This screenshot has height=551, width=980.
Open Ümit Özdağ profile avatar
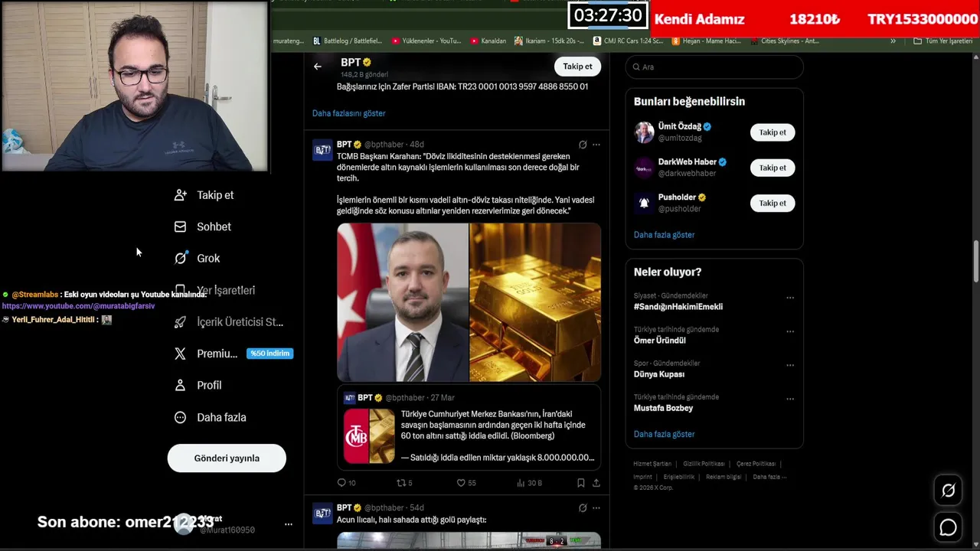[644, 132]
